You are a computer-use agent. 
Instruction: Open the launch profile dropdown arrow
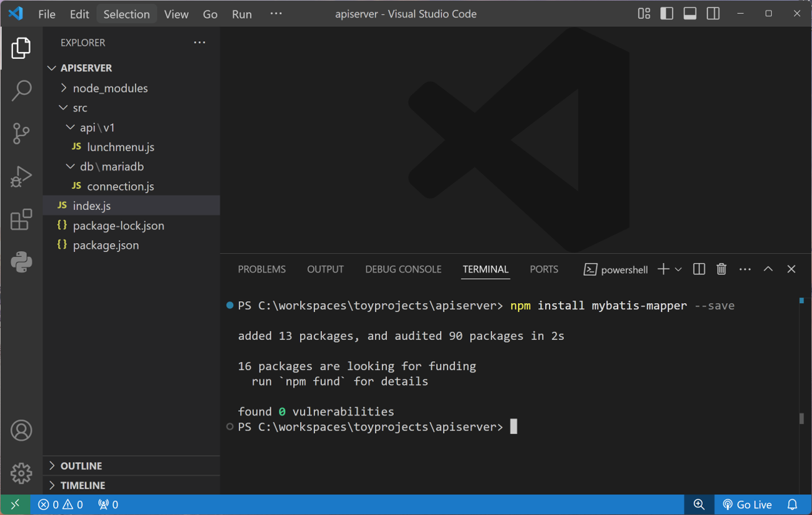[x=678, y=269]
